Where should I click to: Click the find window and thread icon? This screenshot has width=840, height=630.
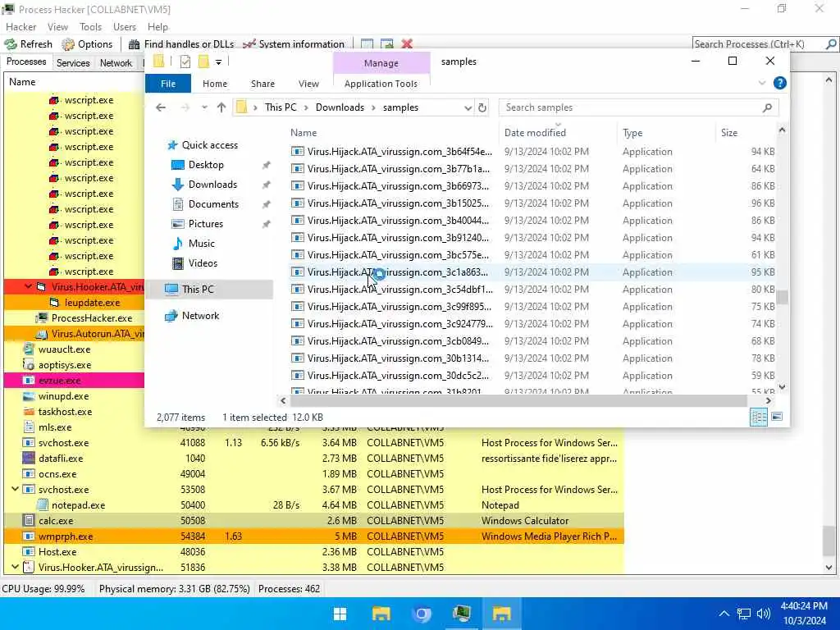(387, 44)
